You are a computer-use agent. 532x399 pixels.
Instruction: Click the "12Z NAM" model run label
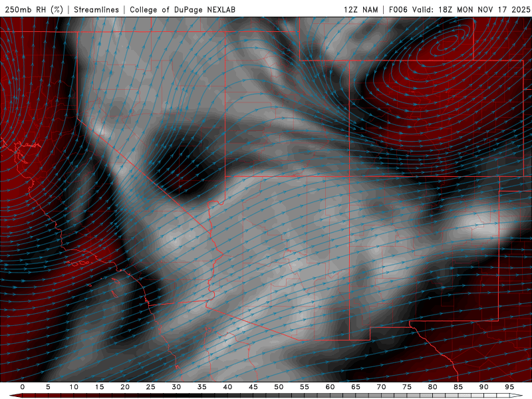360,9
